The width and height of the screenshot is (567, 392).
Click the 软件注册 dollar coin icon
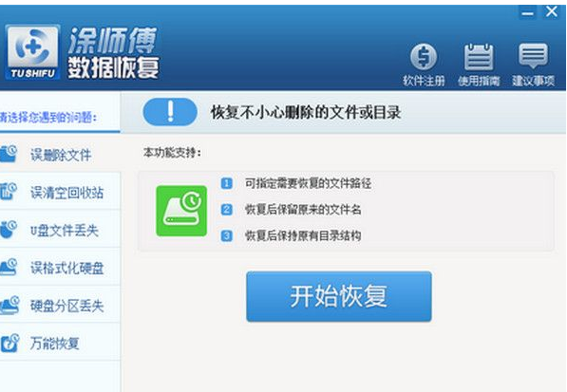click(x=424, y=57)
